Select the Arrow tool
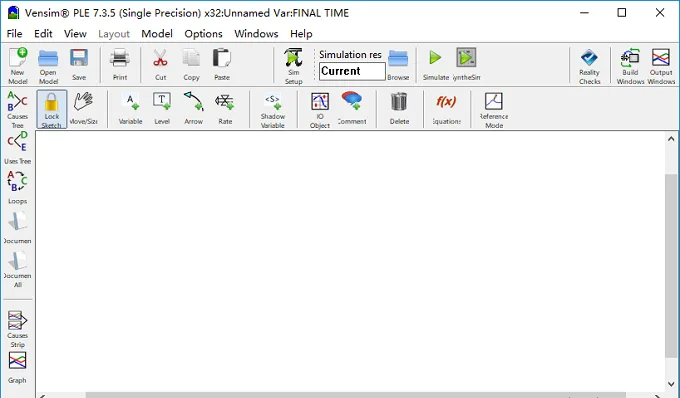This screenshot has height=398, width=680. point(193,109)
